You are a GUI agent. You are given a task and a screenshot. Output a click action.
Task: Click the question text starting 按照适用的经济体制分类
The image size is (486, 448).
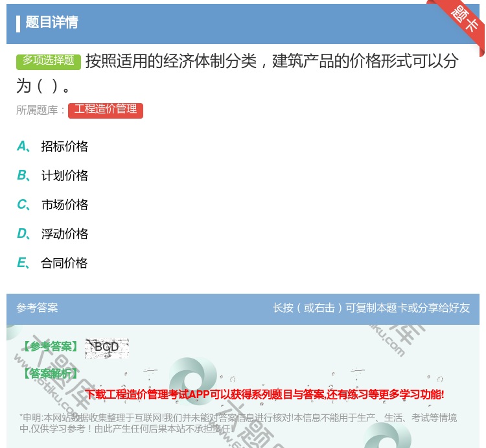[x=237, y=73]
